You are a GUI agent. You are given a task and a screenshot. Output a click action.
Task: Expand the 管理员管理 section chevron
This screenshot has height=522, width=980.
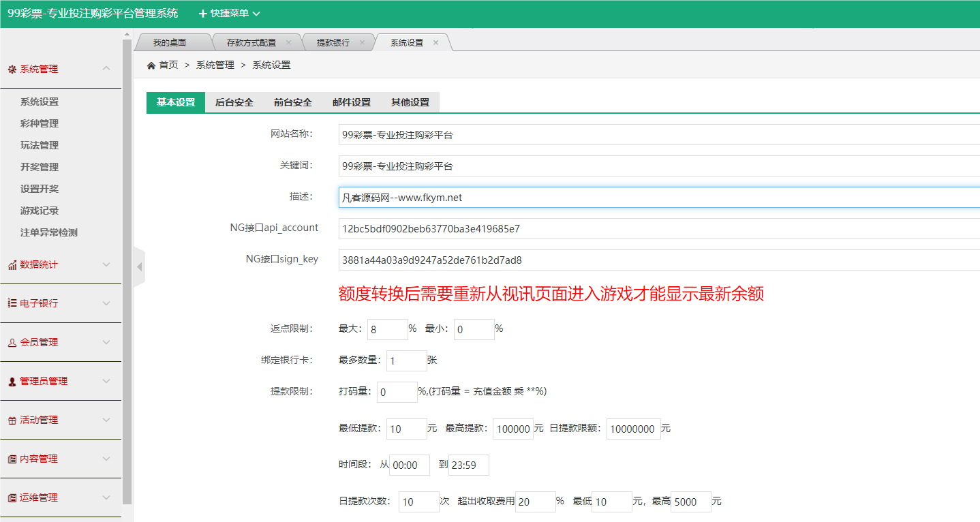click(106, 381)
